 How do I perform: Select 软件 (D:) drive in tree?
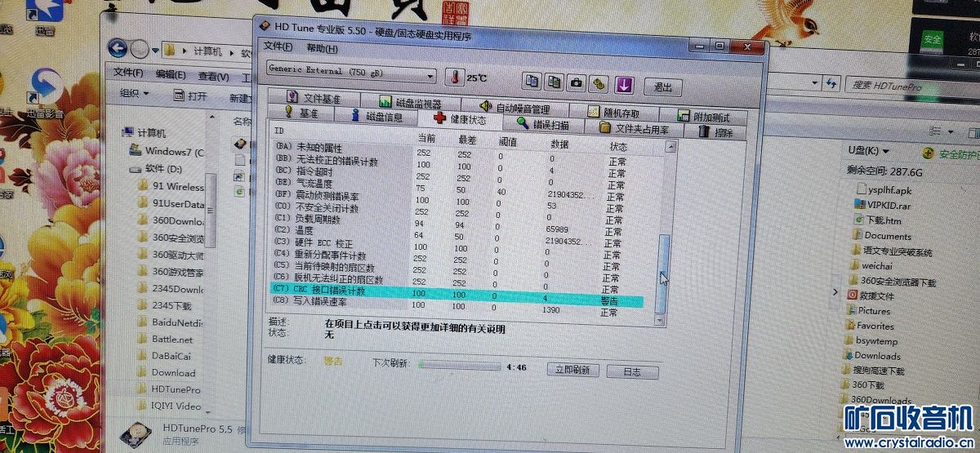[x=157, y=169]
